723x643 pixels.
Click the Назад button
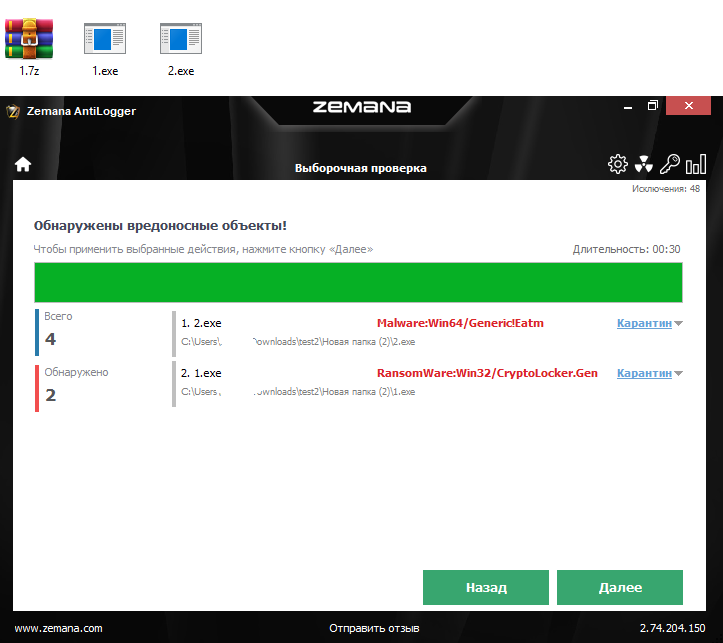pos(486,587)
